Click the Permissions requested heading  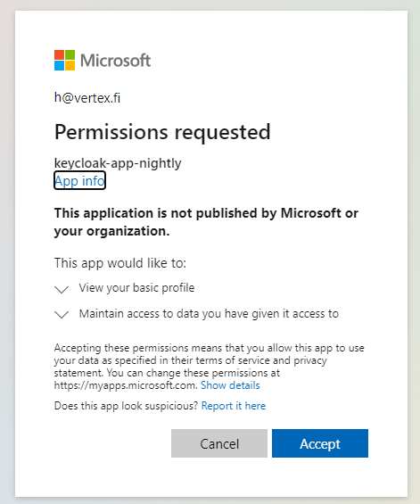click(x=162, y=132)
